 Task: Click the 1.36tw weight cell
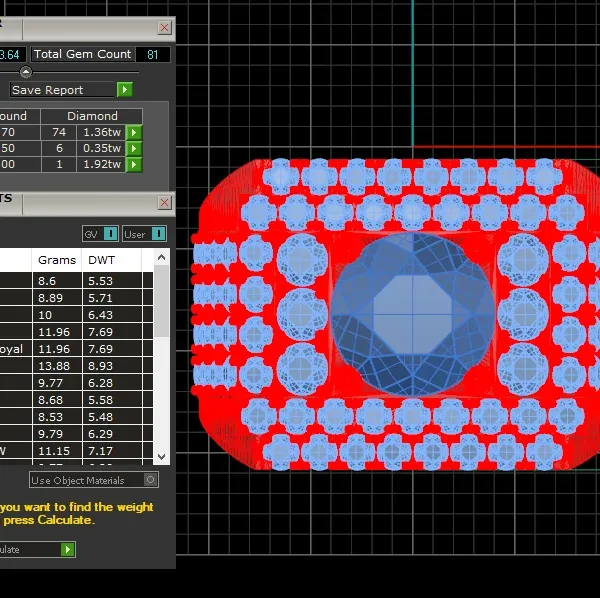(x=101, y=132)
